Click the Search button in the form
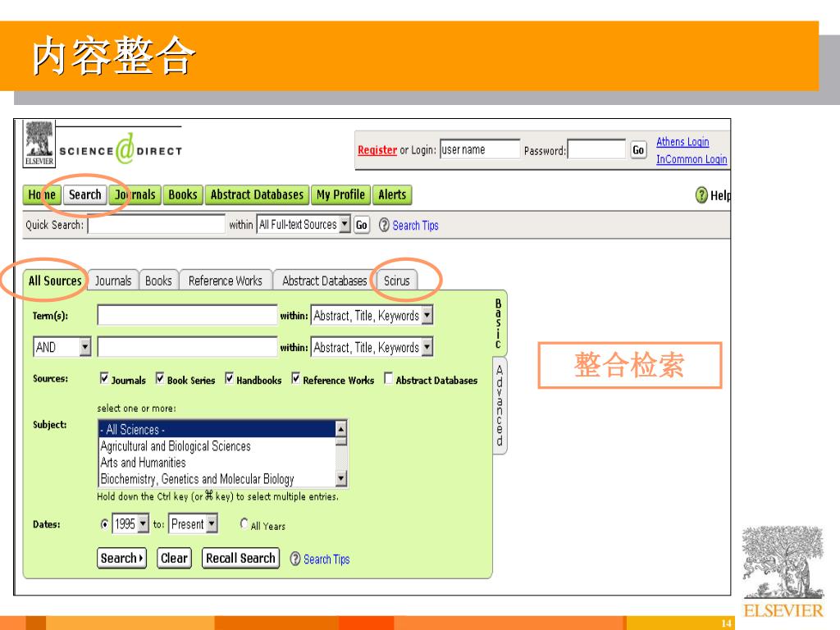Viewport: 840px width, 630px height. pos(121,558)
